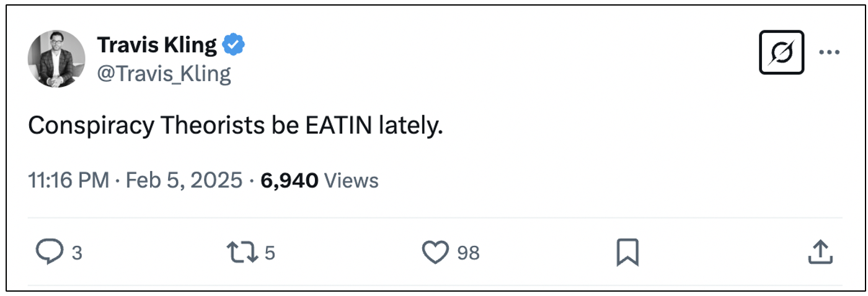Viewport: 868px width, 296px height.
Task: Click the tweet text about Conspiracy Theorists
Action: pyautogui.click(x=236, y=126)
